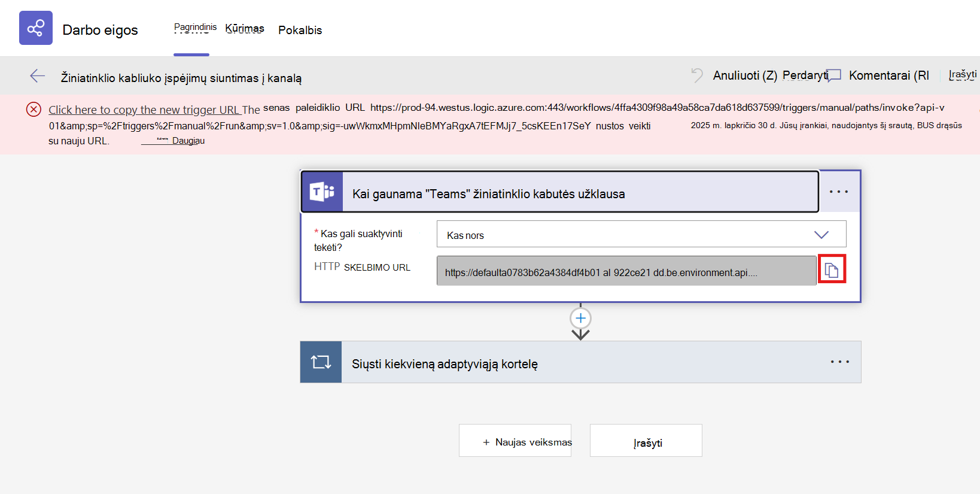The width and height of the screenshot is (980, 494).
Task: Click the undo arrow icon beside Anuliuoti
Action: pos(698,75)
